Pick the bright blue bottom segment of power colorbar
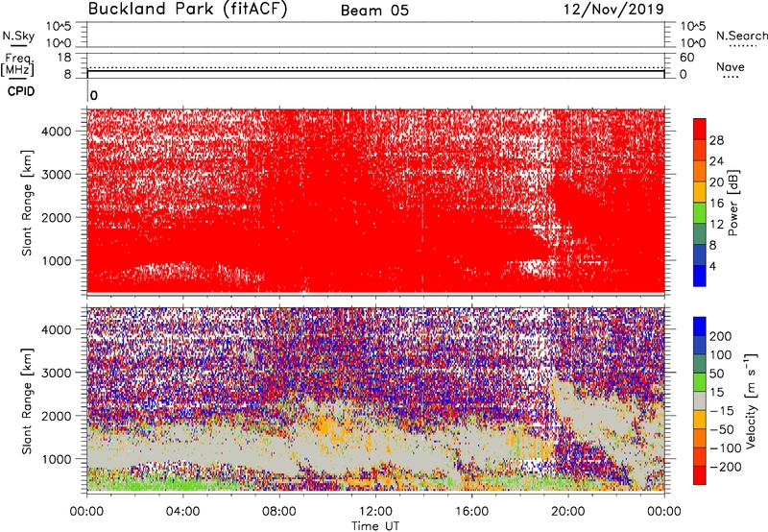768x532 pixels. coord(700,277)
